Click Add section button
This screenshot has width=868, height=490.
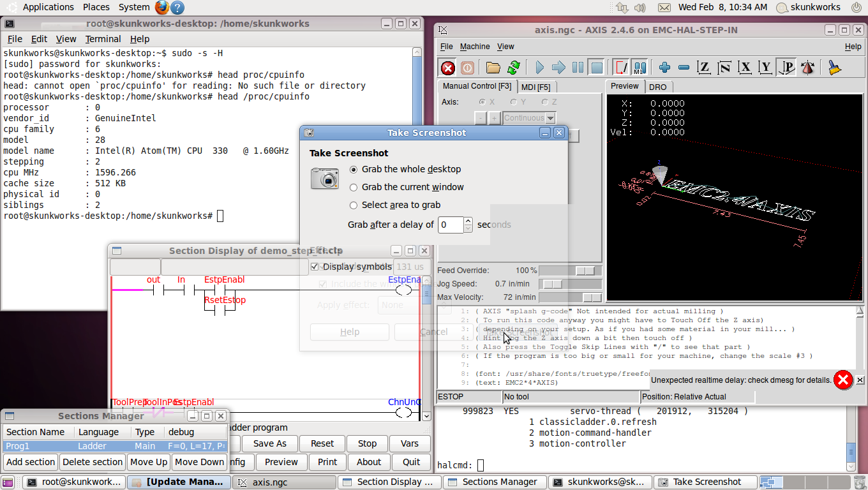pos(31,462)
